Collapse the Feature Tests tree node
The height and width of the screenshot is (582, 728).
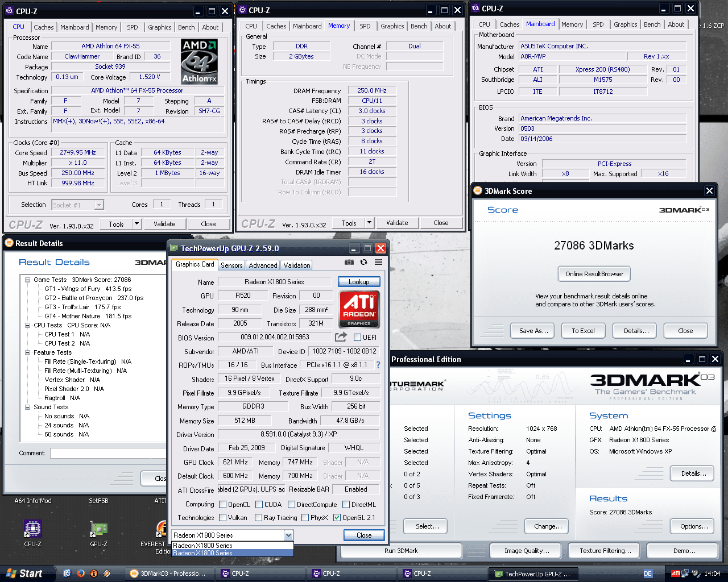[x=27, y=352]
